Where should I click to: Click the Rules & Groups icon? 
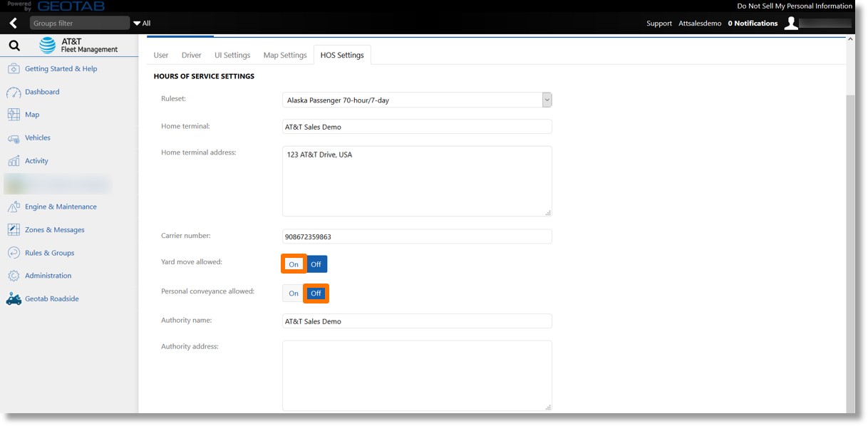tap(14, 253)
